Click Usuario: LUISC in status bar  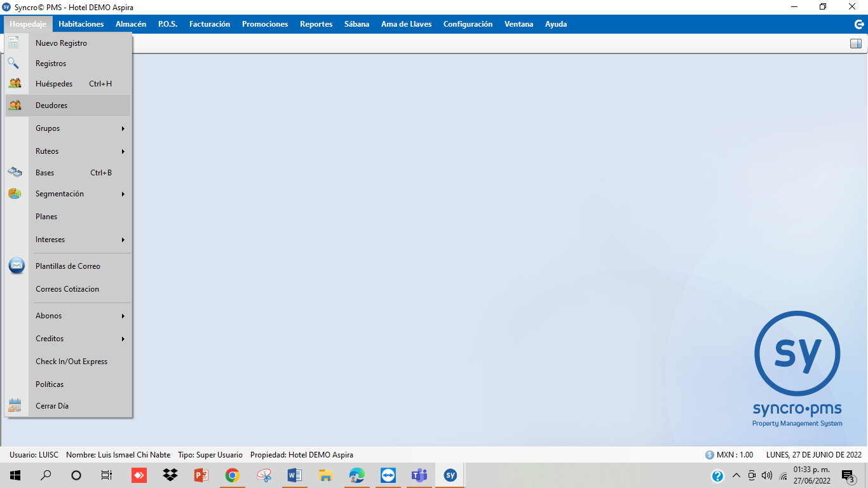click(x=34, y=455)
